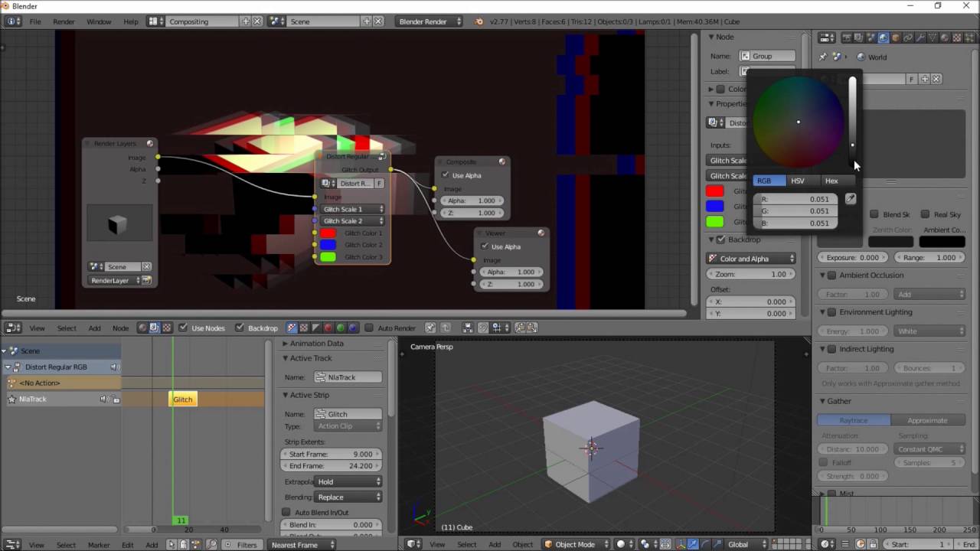
Task: Pick a color with the eyedropper icon
Action: pos(851,199)
